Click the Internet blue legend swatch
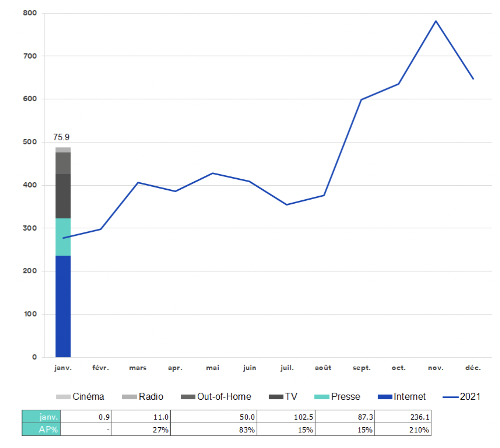This screenshot has height=448, width=500. point(385,397)
